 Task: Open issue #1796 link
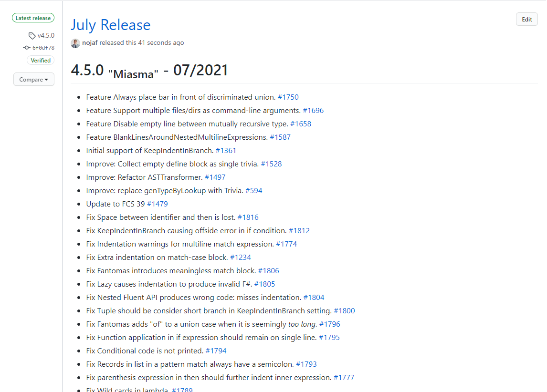coord(330,324)
